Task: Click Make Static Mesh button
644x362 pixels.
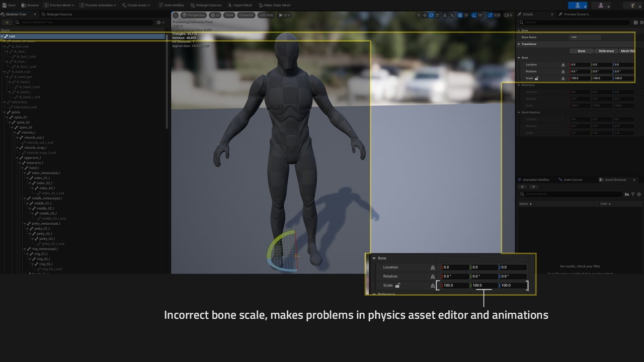Action: click(x=274, y=5)
